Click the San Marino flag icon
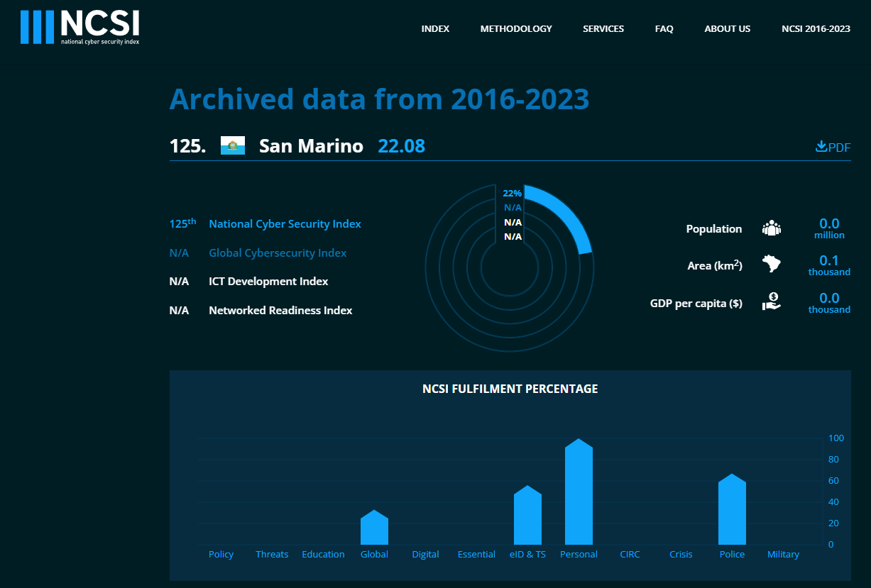The width and height of the screenshot is (871, 588). (233, 145)
